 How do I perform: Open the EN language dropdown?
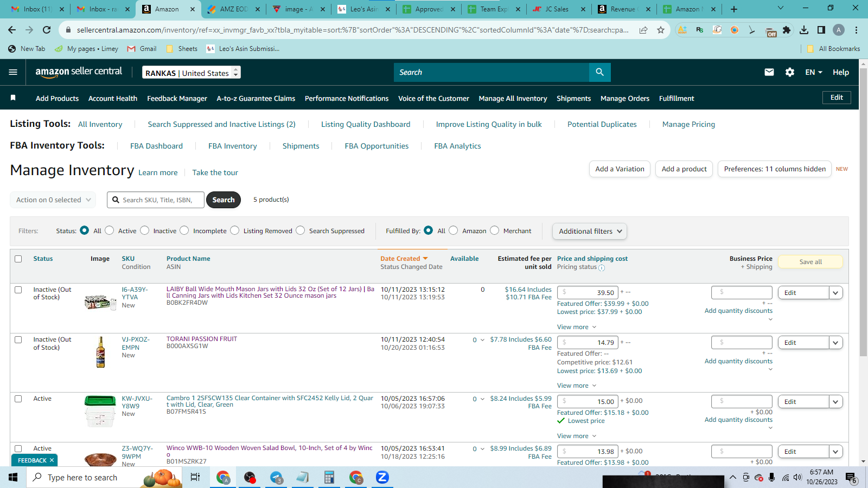tap(814, 72)
